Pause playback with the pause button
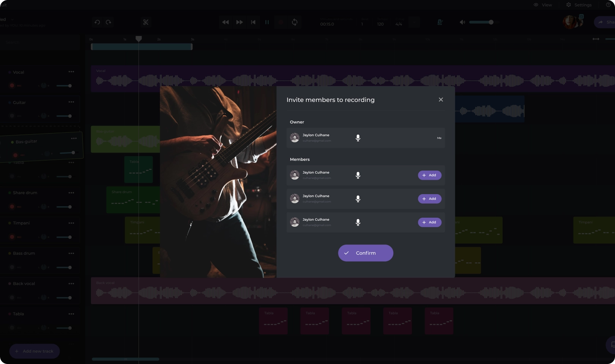The image size is (615, 364). (x=267, y=22)
